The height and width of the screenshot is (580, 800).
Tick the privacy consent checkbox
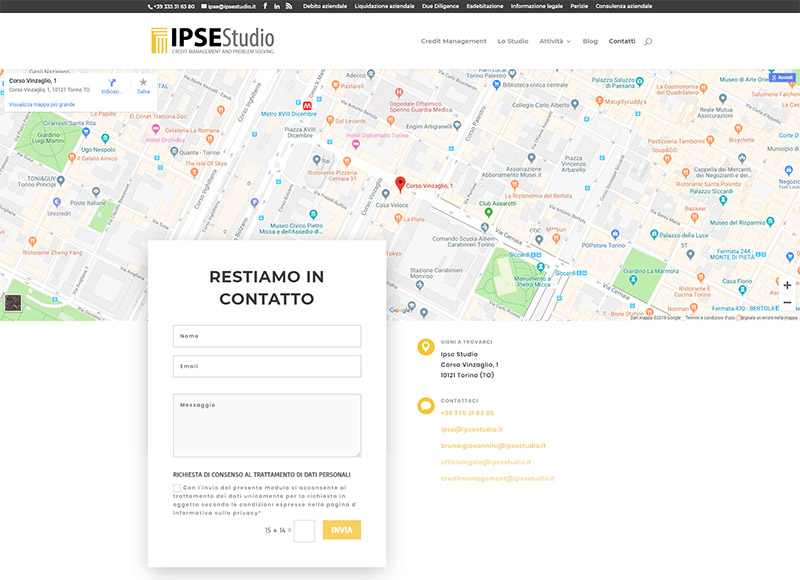(177, 488)
